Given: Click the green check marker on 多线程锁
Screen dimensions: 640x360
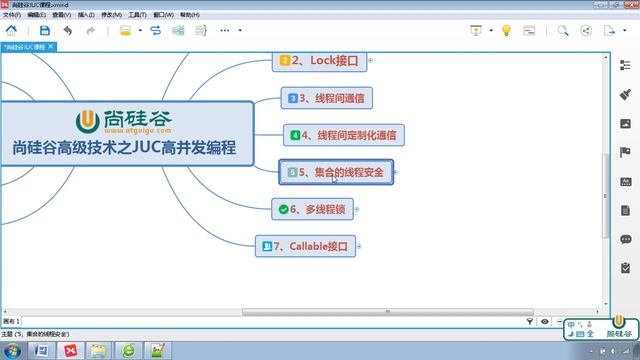Looking at the screenshot, I should (x=283, y=209).
